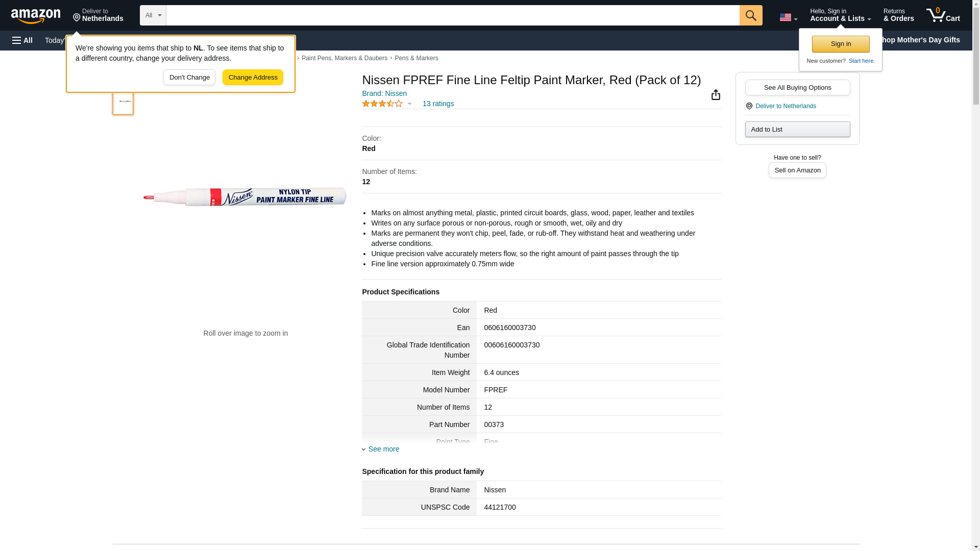Image resolution: width=980 pixels, height=551 pixels.
Task: Click the Amazon logo
Action: 36,16
